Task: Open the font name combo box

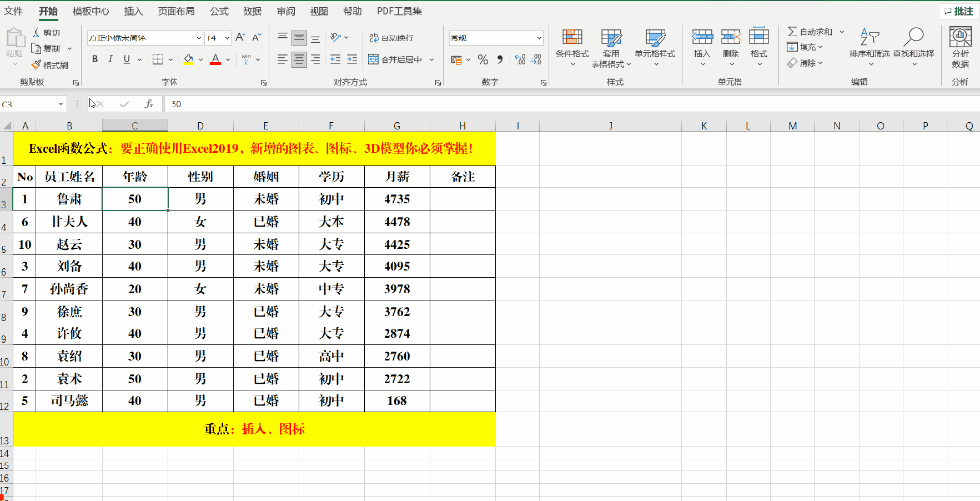Action: tap(145, 38)
